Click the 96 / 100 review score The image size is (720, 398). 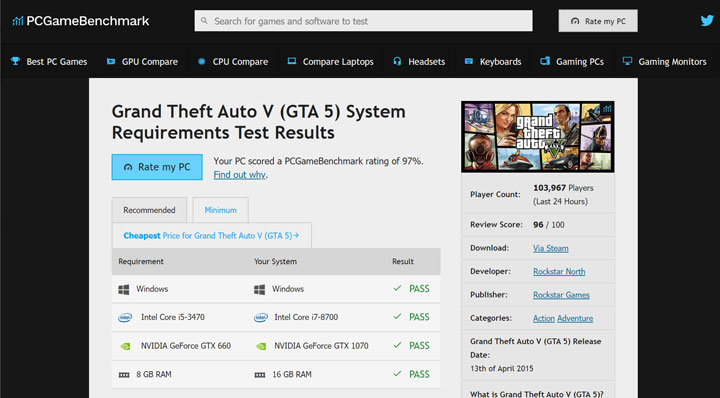coord(549,225)
